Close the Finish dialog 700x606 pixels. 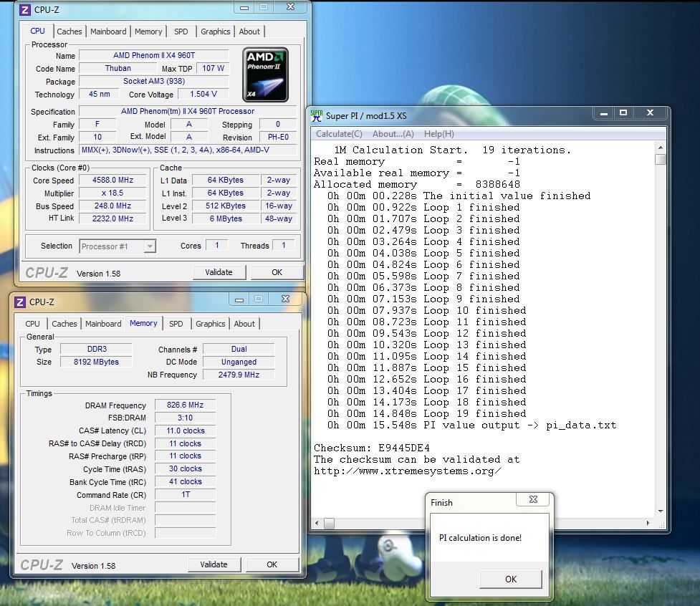pos(533,499)
